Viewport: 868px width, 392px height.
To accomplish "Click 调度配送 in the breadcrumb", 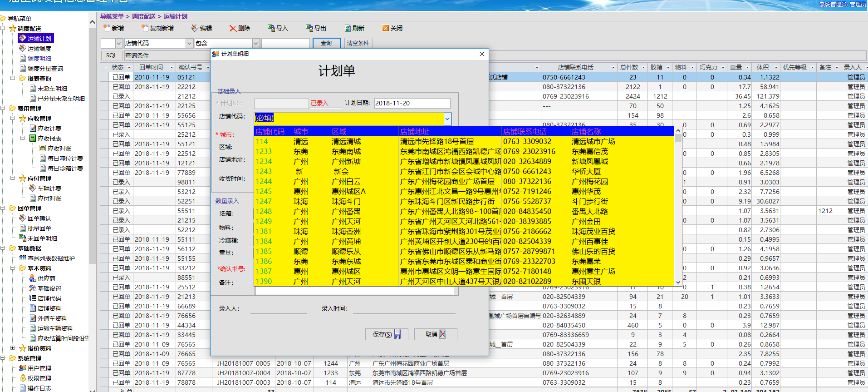I will (x=143, y=16).
